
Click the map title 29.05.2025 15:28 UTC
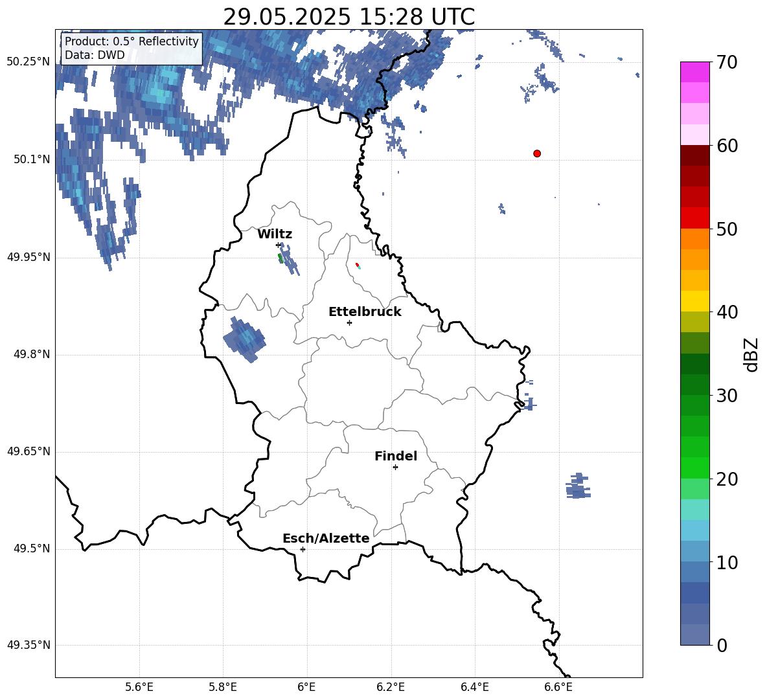[x=349, y=17]
